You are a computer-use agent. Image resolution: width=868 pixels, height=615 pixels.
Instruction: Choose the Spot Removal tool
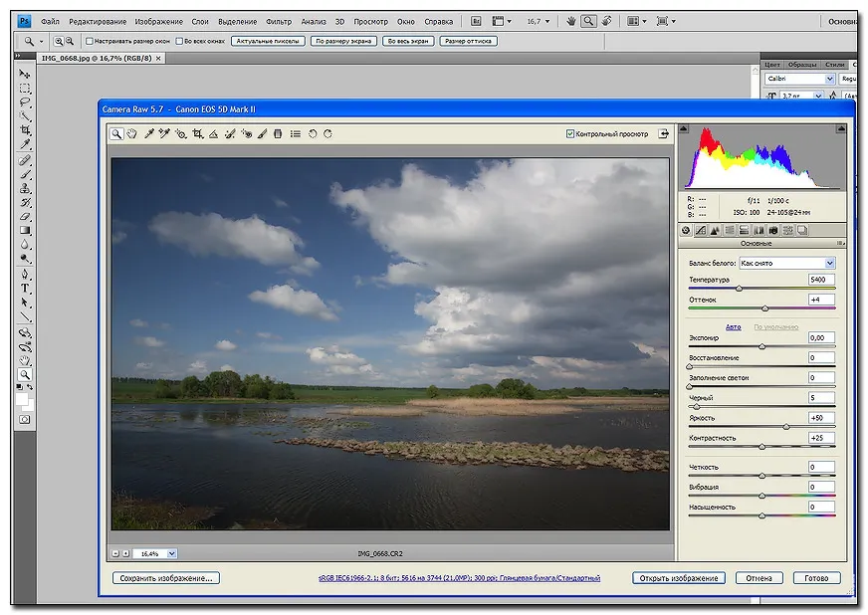pos(230,134)
